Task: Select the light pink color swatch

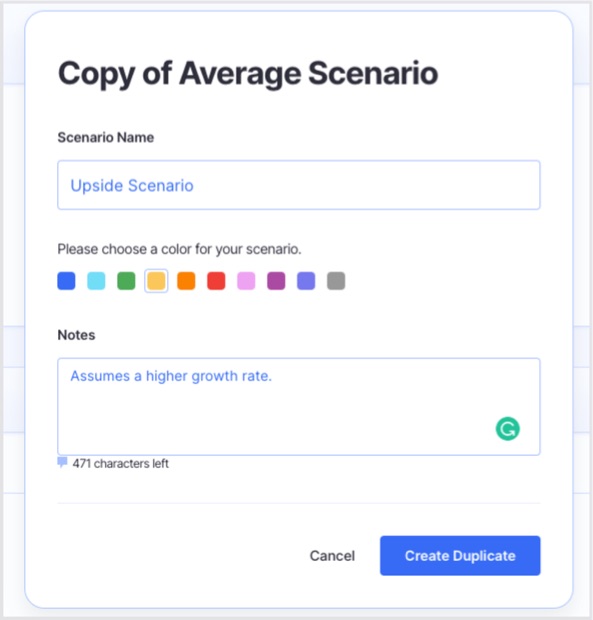Action: click(x=246, y=281)
